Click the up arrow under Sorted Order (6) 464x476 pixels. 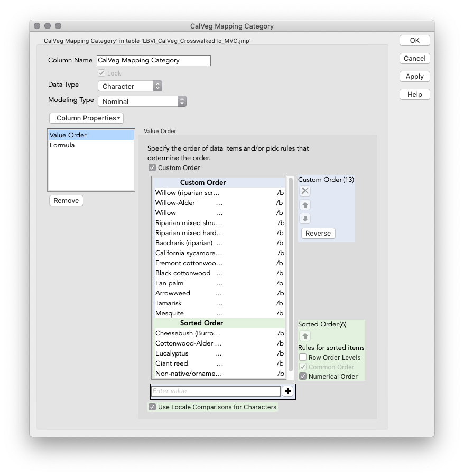pyautogui.click(x=305, y=336)
